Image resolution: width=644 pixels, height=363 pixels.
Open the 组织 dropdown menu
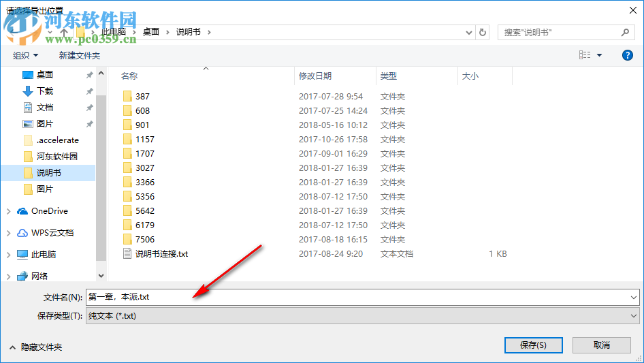click(25, 55)
